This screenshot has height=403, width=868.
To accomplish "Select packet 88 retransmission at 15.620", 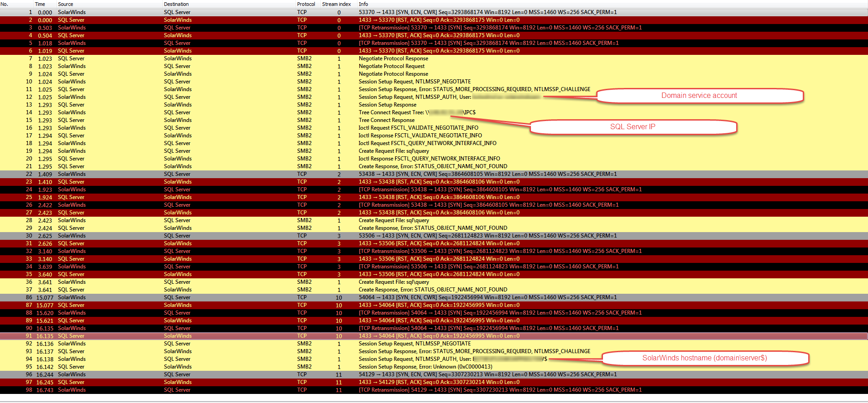I will pos(434,313).
